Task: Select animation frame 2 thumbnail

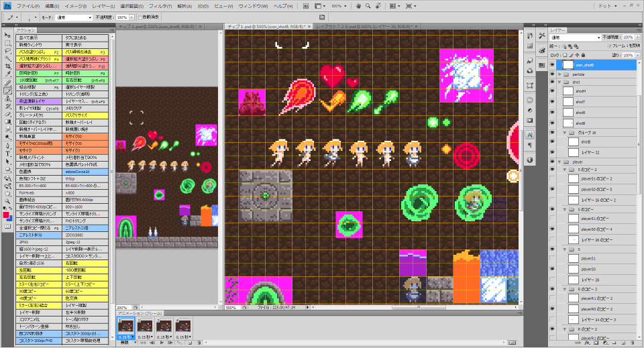Action: point(146,327)
